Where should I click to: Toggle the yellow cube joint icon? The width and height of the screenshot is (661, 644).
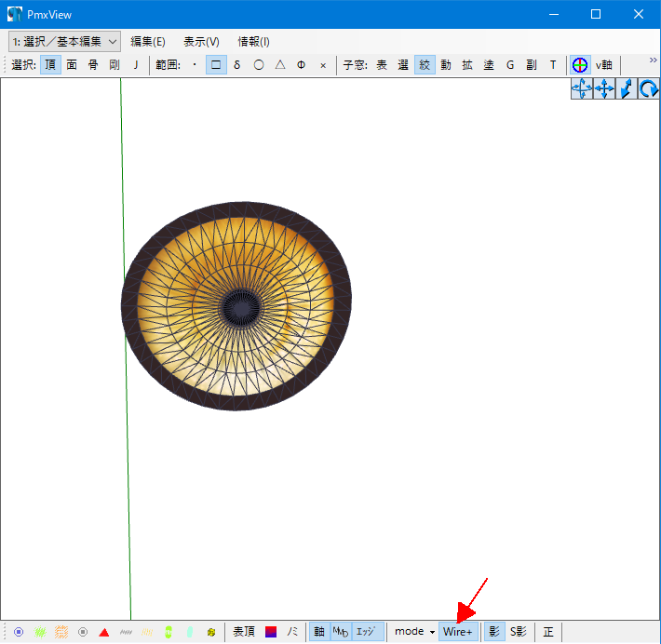[x=211, y=632]
